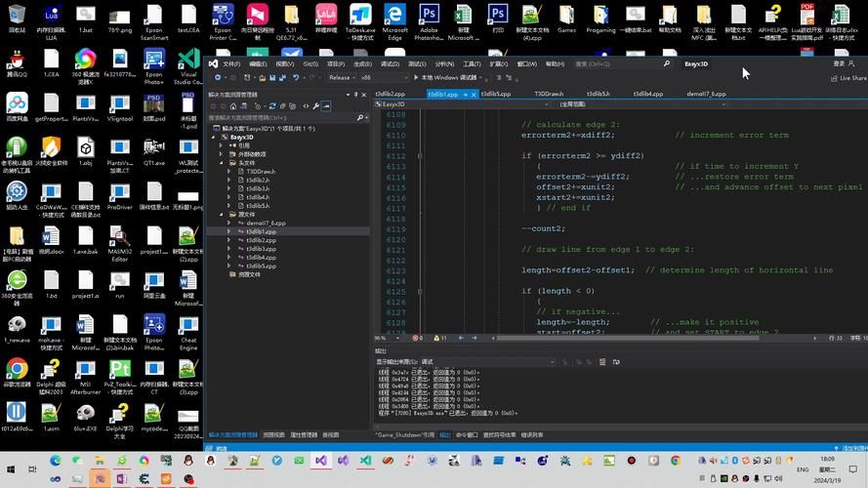Select demoII7_6.cpp in the tree
Viewport: 868px width, 488px height.
pyautogui.click(x=266, y=223)
